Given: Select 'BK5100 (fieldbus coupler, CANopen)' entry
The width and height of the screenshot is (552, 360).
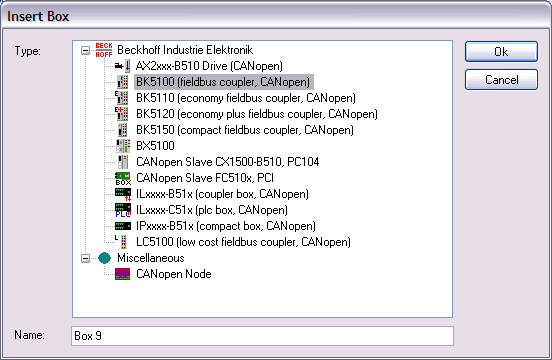Looking at the screenshot, I should click(223, 82).
